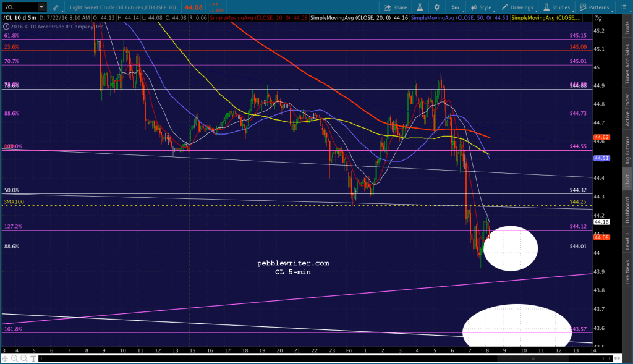Click the $44.01 price level label
633x364 pixels.
(x=578, y=246)
